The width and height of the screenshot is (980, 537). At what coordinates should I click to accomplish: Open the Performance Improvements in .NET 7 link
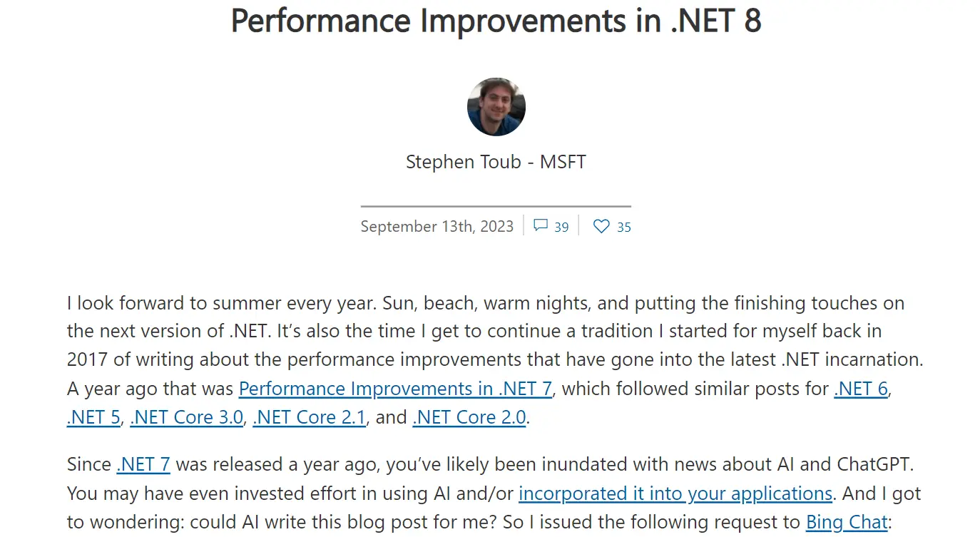[x=395, y=389]
